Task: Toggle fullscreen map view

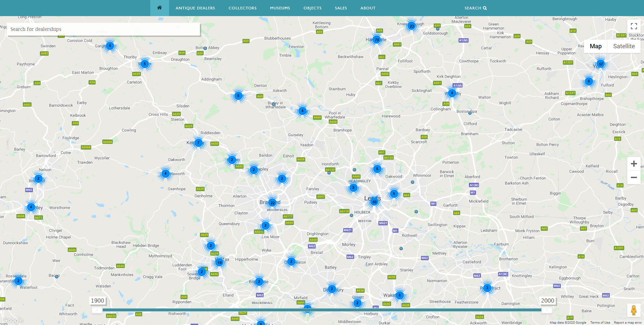Action: pos(634,26)
